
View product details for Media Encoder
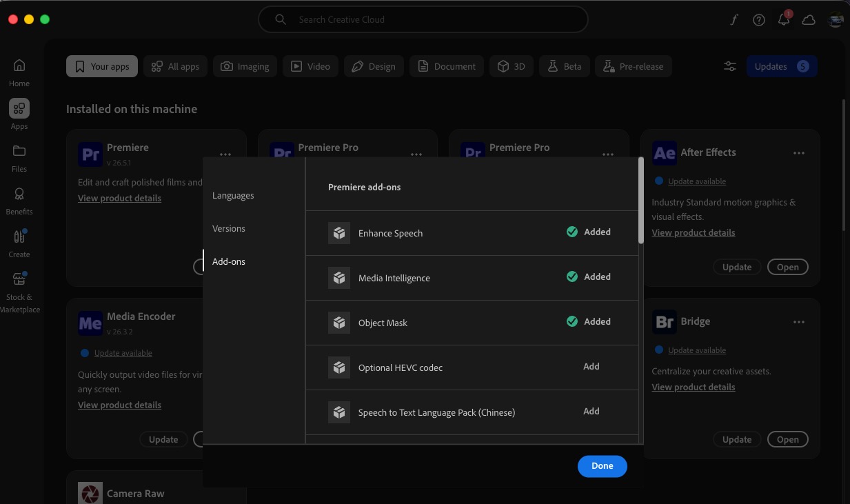[119, 405]
